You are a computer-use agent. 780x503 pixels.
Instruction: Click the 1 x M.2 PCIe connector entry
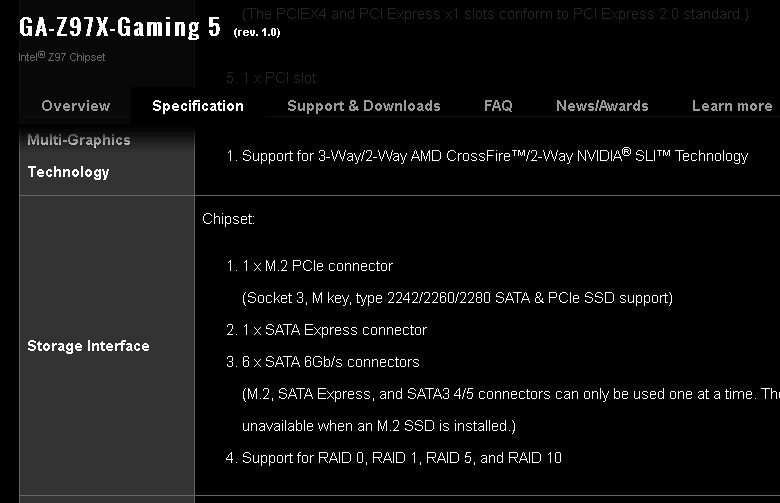(317, 266)
